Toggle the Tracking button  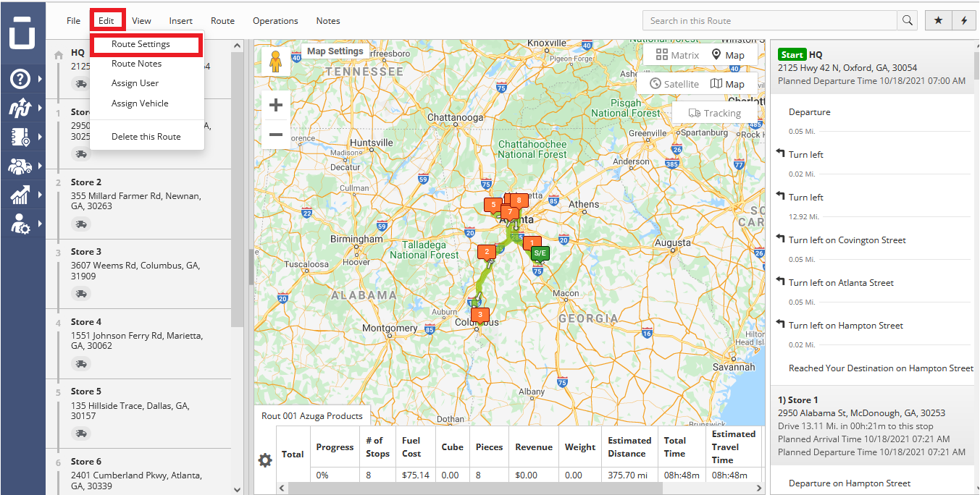pos(714,113)
